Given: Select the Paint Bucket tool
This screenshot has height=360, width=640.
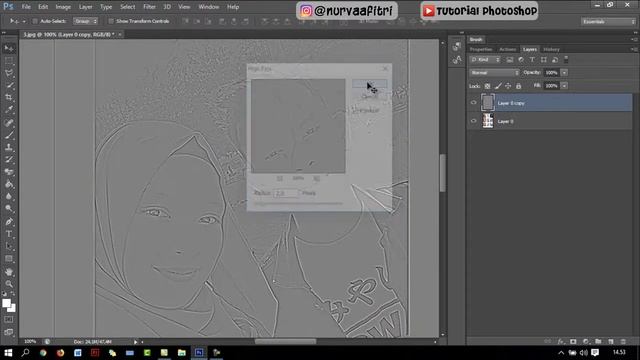Looking at the screenshot, I should [x=9, y=184].
